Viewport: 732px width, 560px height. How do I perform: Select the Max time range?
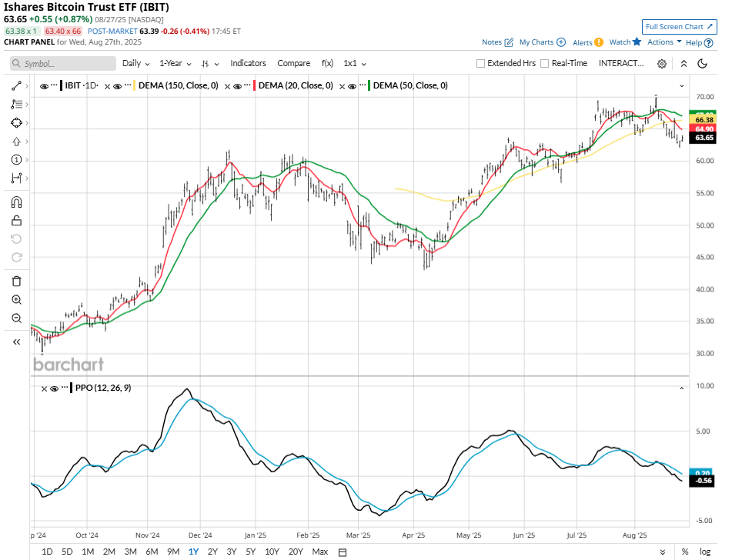[319, 552]
